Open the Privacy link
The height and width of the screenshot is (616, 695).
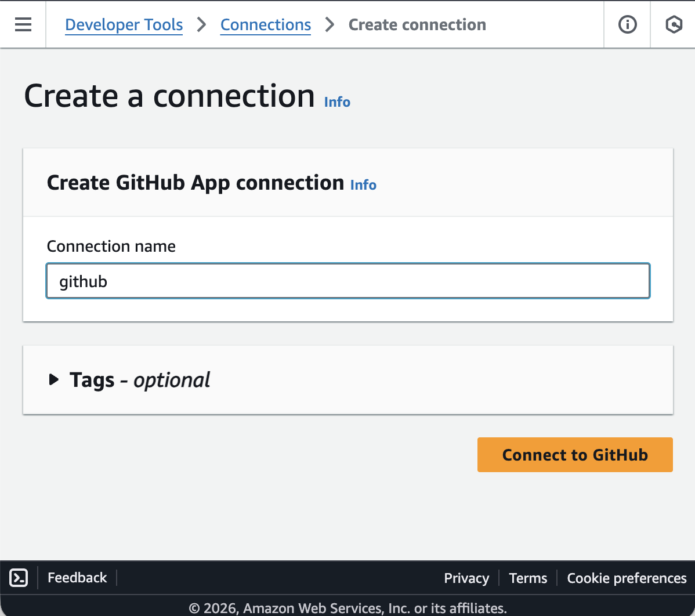466,578
